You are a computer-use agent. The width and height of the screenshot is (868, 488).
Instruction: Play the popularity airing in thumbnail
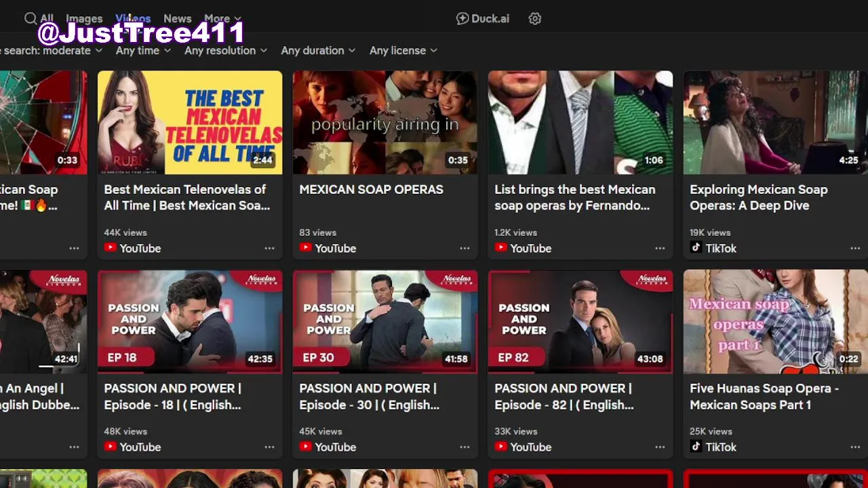click(x=385, y=123)
